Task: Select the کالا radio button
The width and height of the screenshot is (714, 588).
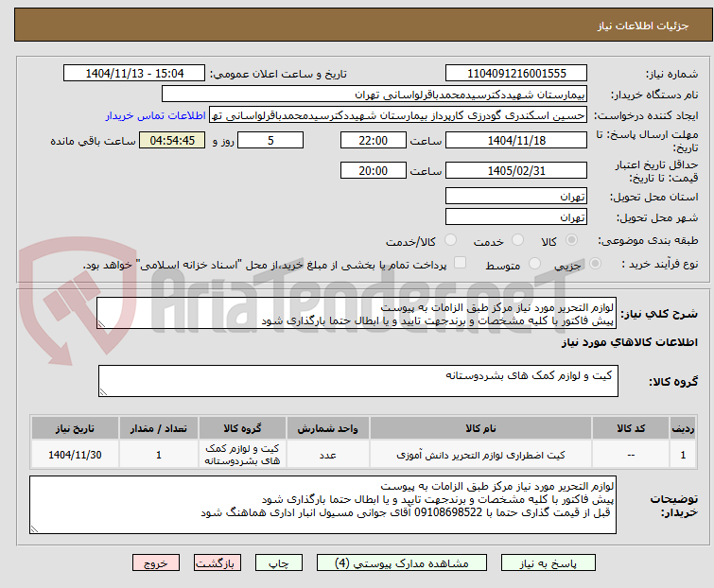Action: click(571, 240)
